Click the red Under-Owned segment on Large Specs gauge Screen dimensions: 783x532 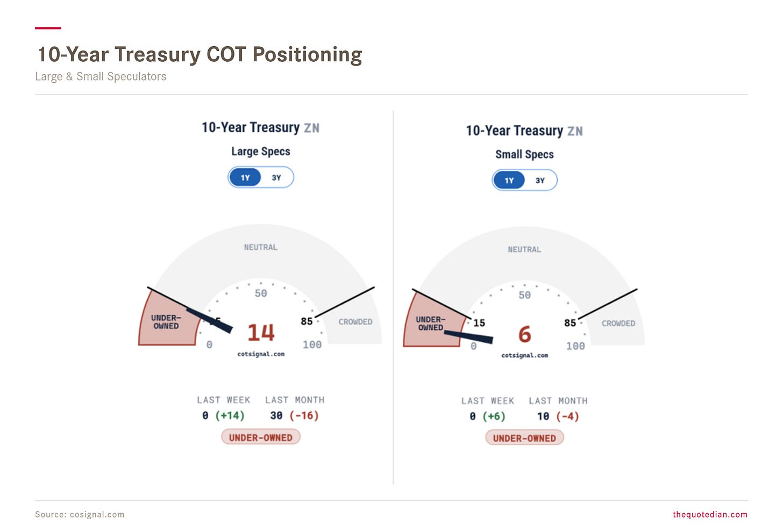(x=167, y=321)
